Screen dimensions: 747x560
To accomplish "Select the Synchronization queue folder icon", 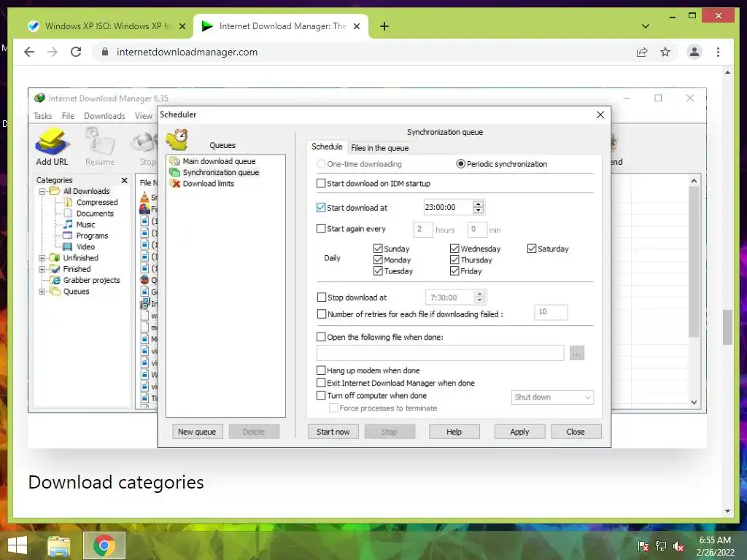I will click(175, 172).
